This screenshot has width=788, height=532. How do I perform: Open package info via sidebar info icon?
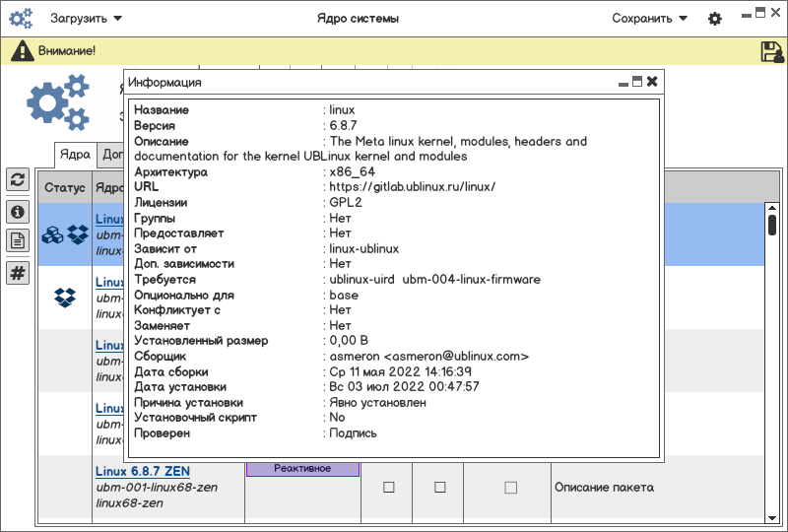[18, 211]
